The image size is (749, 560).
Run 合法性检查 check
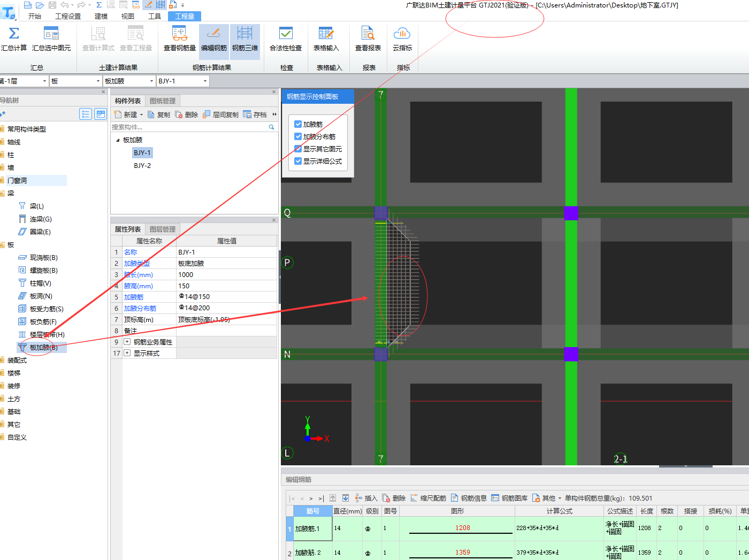(286, 39)
